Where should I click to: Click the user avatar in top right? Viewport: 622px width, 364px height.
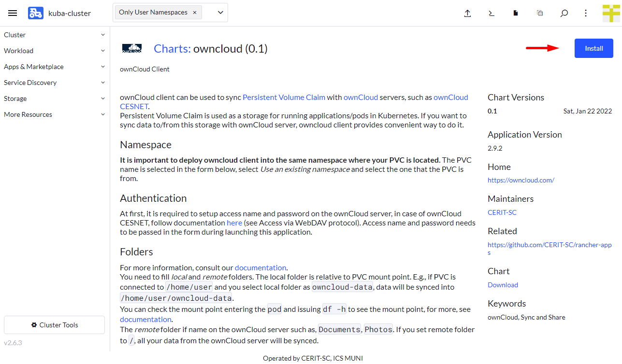611,13
